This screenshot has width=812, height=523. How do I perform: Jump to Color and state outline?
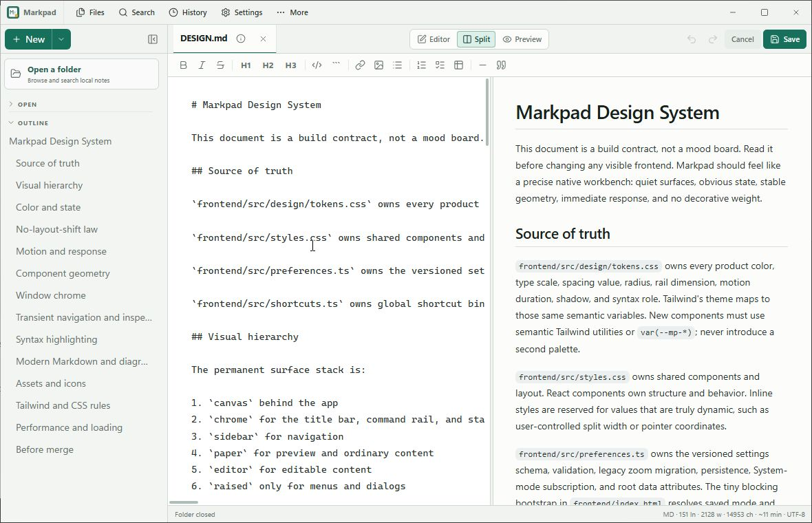48,207
